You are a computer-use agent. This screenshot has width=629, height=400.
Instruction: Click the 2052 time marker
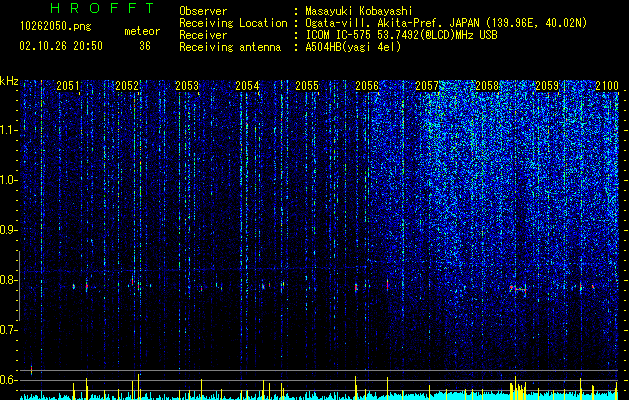[127, 86]
